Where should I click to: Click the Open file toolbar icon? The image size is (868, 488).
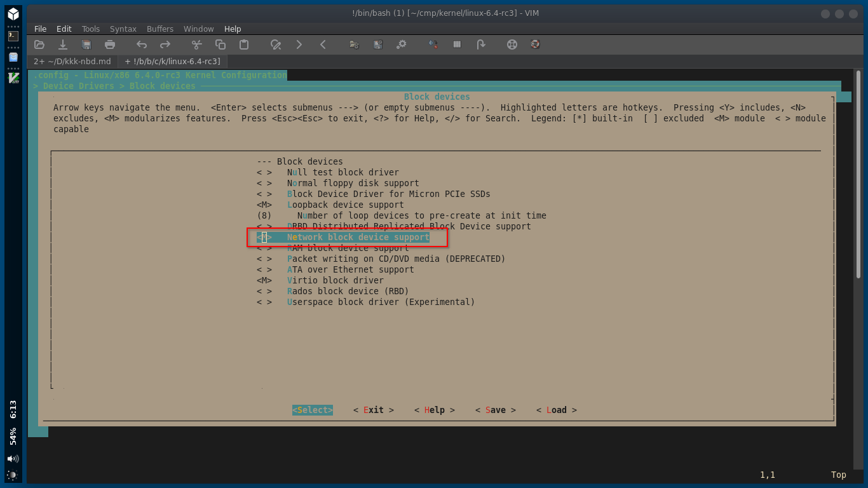click(x=39, y=44)
